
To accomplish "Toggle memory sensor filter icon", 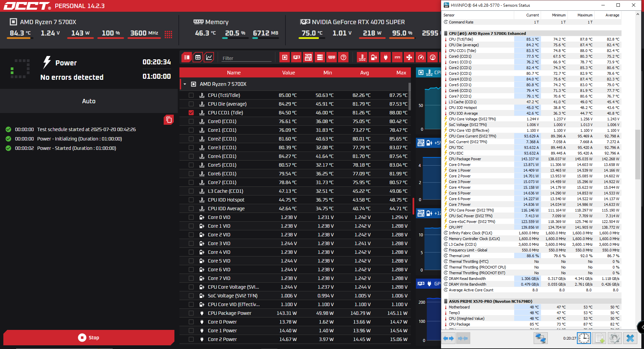I will (332, 57).
